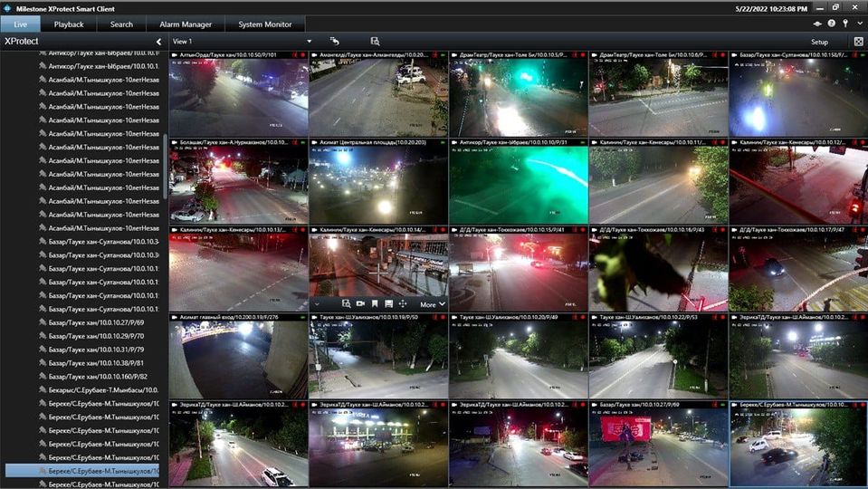Viewport: 868px width, 489px height.
Task: Add a bookmark using the bookmark icon
Action: click(375, 304)
